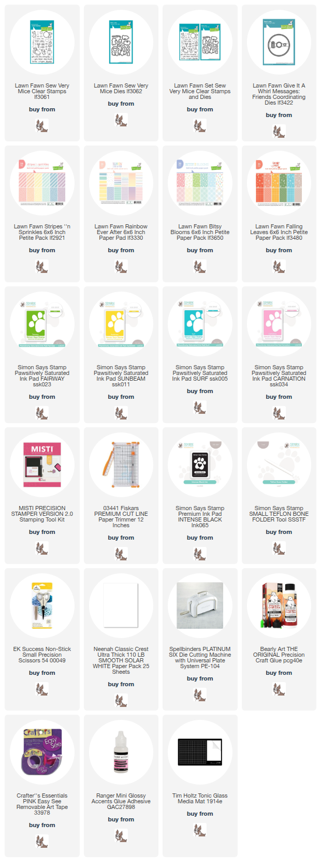The image size is (321, 868).
Task: Click store icon under Lawn Fawn Sew Very Mice Clear Stamps
Action: [x=42, y=126]
